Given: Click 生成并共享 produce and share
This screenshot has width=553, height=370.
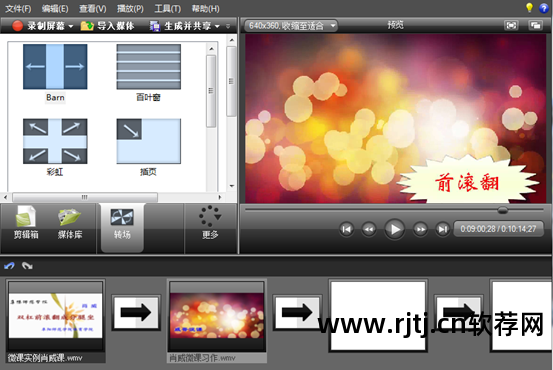Looking at the screenshot, I should coord(181,26).
